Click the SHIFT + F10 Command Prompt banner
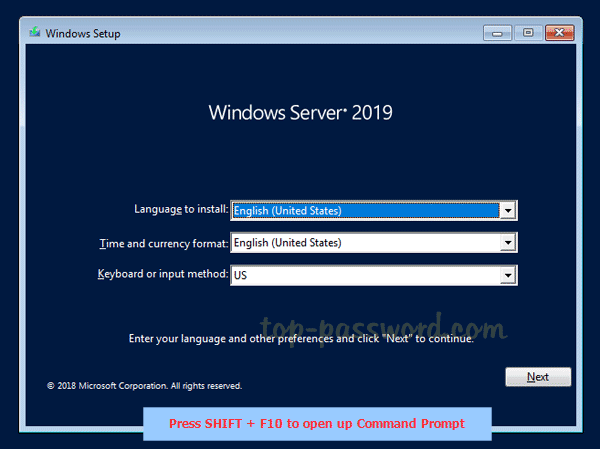The height and width of the screenshot is (449, 600). click(317, 423)
